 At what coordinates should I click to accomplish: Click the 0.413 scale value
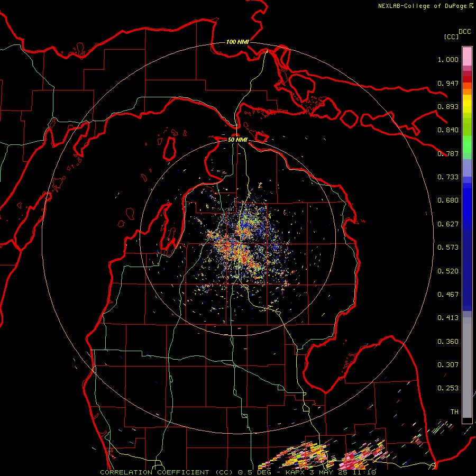point(448,318)
